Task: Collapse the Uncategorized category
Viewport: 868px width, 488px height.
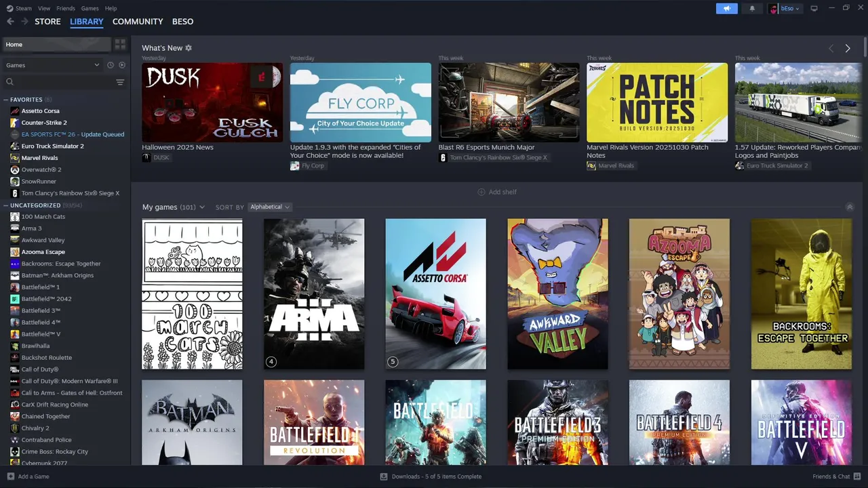Action: [x=6, y=205]
